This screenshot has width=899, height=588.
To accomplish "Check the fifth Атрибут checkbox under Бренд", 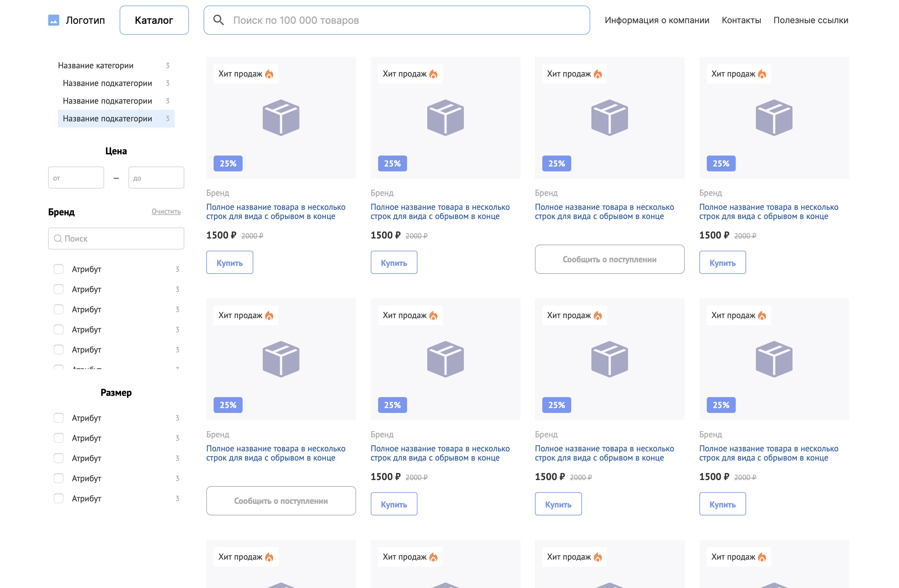I will 59,350.
